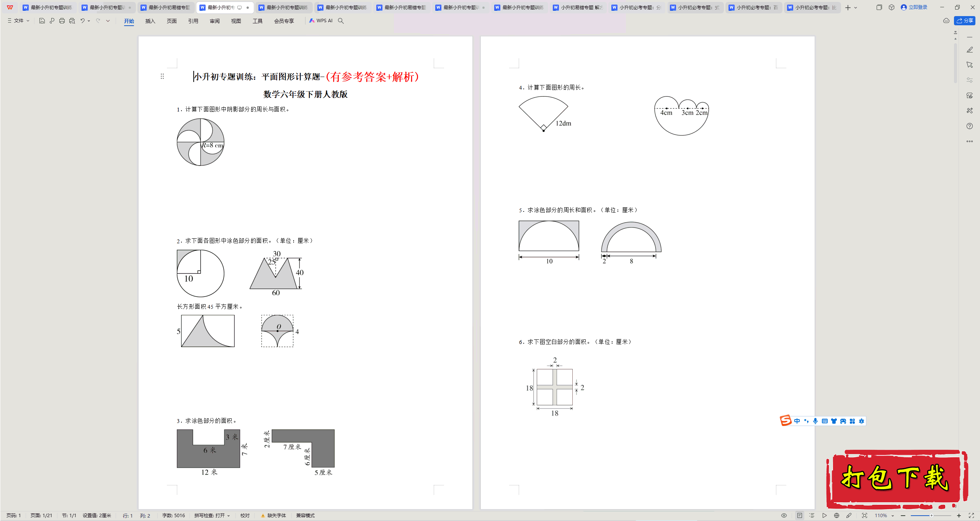
Task: Toggle Chinese/English mode on IME bar
Action: tap(797, 421)
